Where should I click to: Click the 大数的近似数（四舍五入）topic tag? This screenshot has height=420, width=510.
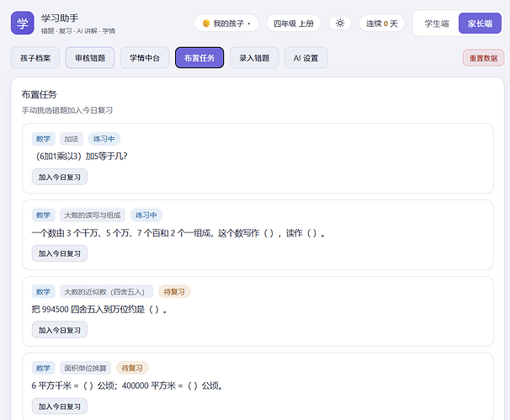tap(106, 292)
